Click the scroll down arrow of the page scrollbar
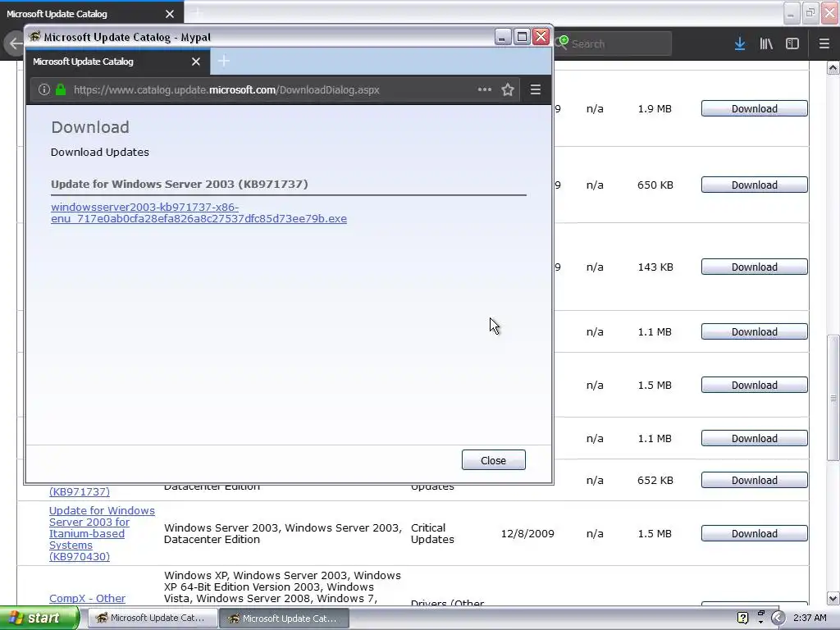 pyautogui.click(x=833, y=598)
